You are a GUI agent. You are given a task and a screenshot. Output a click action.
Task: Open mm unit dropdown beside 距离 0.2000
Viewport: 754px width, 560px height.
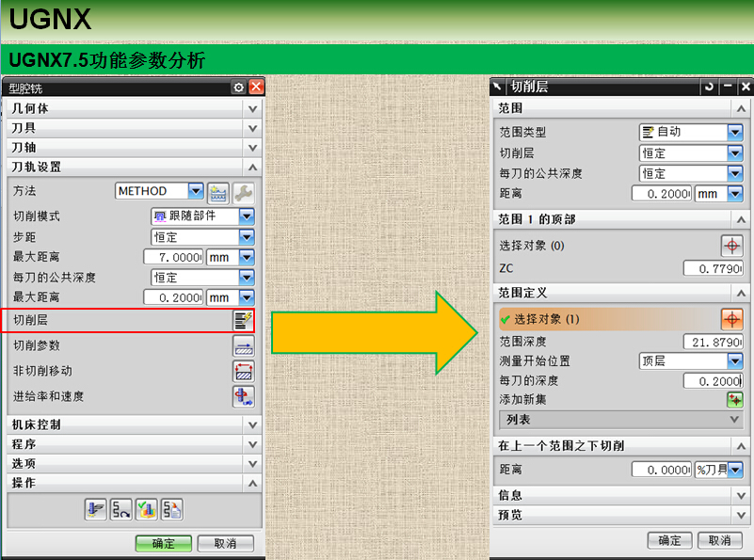click(x=735, y=194)
